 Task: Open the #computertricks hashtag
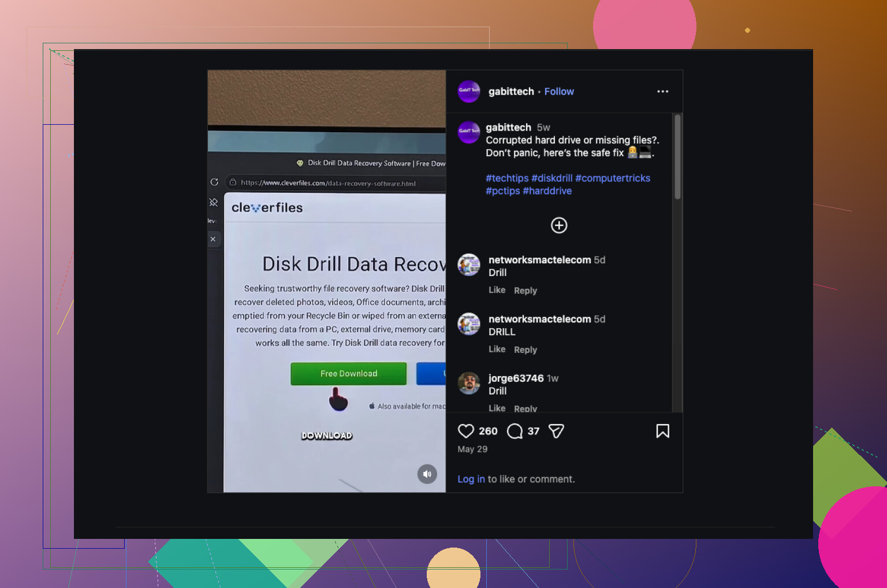(613, 178)
